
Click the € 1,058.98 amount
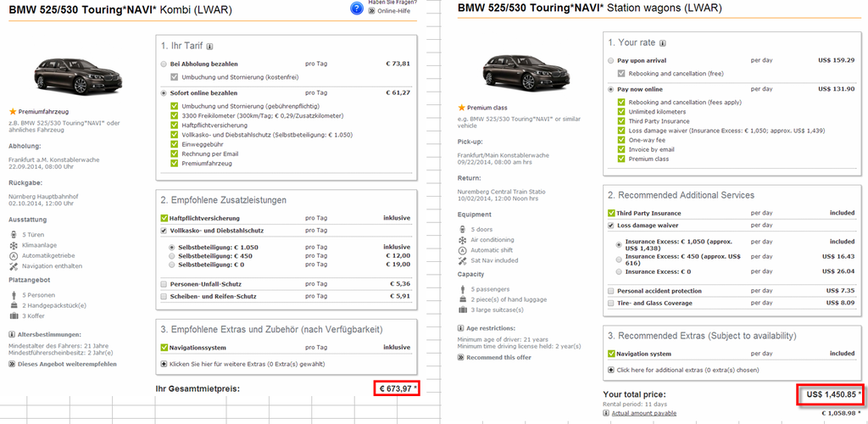tap(839, 414)
